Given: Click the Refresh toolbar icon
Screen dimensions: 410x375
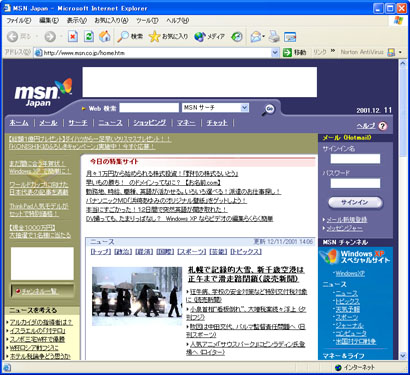Looking at the screenshot, I should click(x=89, y=36).
